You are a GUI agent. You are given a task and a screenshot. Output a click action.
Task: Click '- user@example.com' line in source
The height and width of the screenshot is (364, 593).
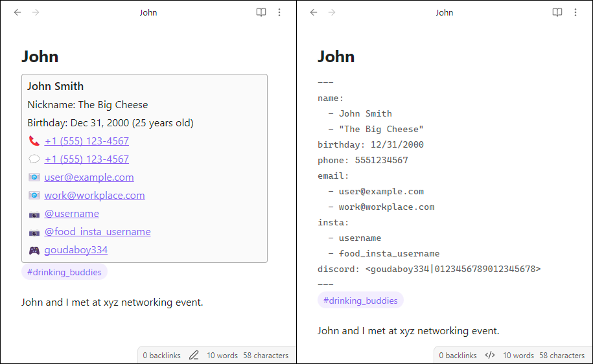click(x=376, y=191)
